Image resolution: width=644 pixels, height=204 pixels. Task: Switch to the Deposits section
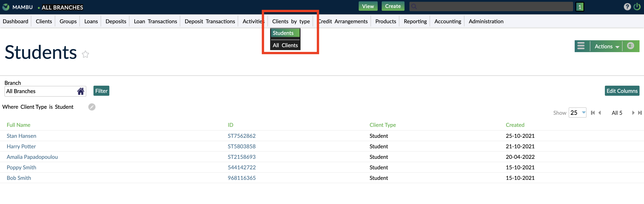coord(116,21)
